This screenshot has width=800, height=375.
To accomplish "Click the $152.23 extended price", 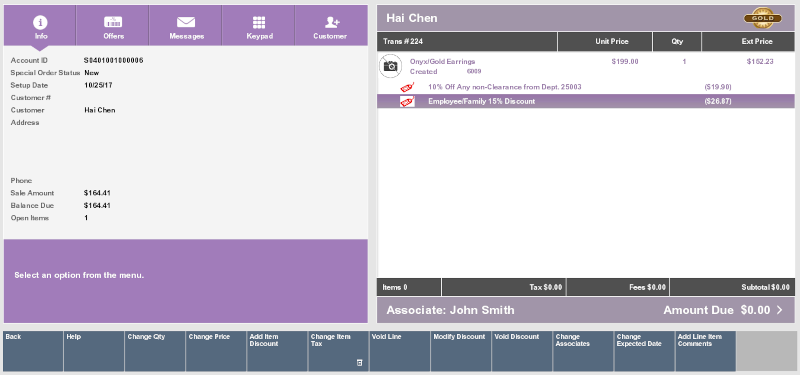I will [760, 62].
